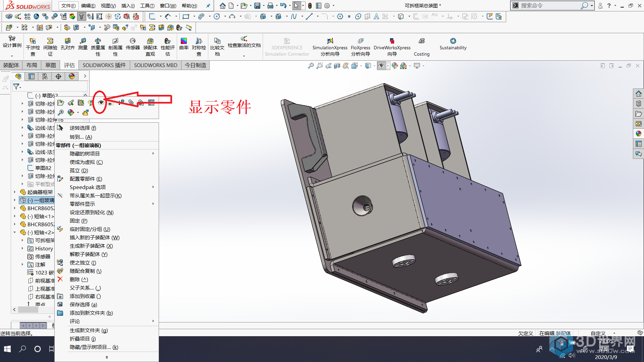
Task: Choose 逆转选择 from the context menu
Action: (x=83, y=128)
